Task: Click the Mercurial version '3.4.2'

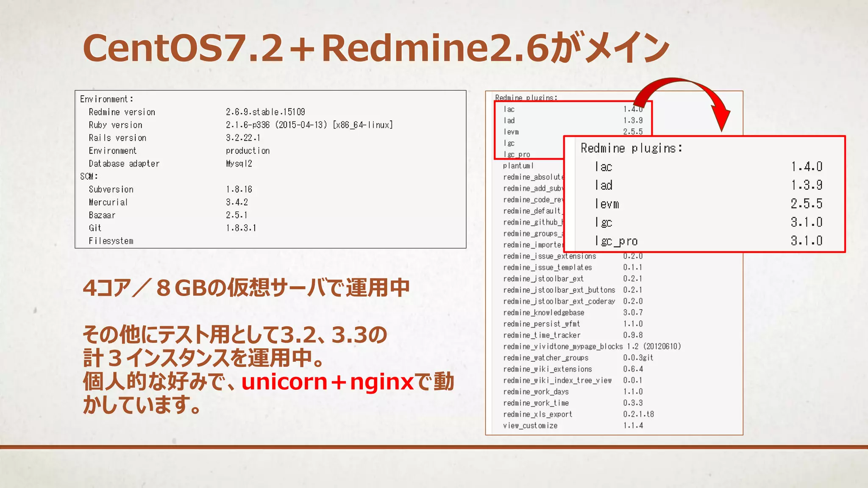Action: click(236, 202)
